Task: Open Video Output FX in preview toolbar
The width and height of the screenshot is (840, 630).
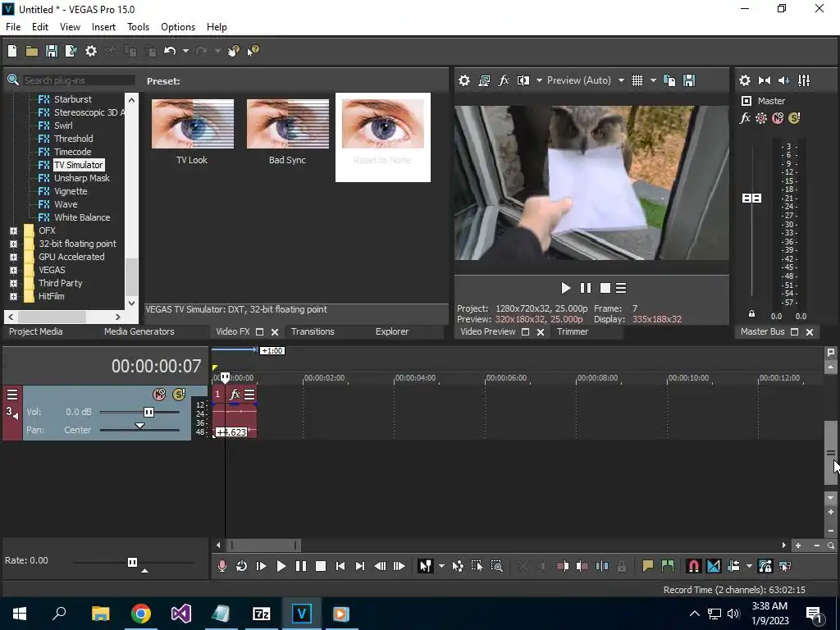Action: click(x=504, y=80)
